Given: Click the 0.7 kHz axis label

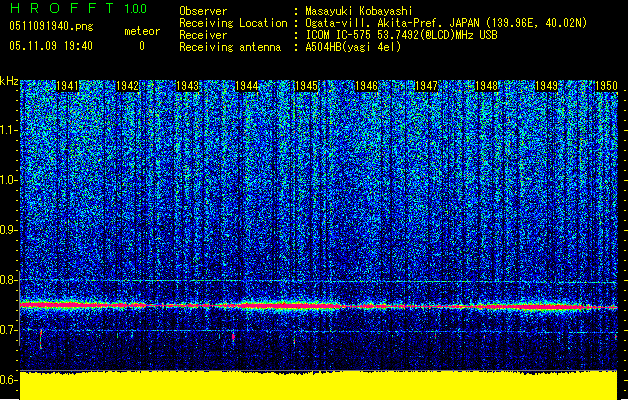Looking at the screenshot, I should pyautogui.click(x=8, y=330).
